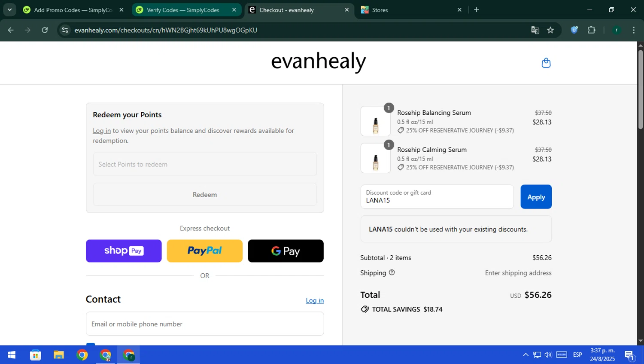This screenshot has height=364, width=644.
Task: Click the Log in link beside Contact
Action: click(315, 300)
